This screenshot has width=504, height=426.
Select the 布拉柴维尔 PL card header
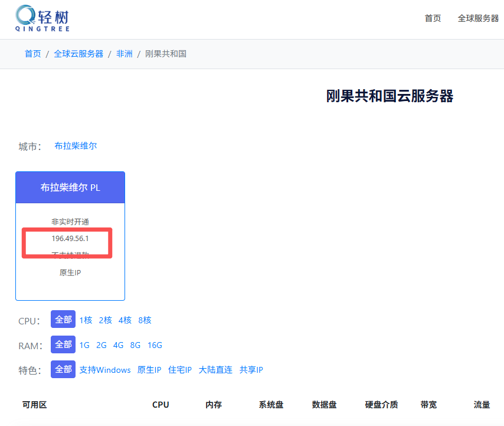70,187
